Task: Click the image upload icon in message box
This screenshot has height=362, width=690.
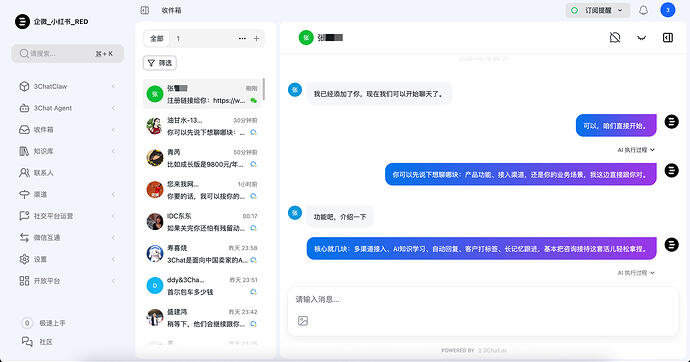Action: point(303,321)
